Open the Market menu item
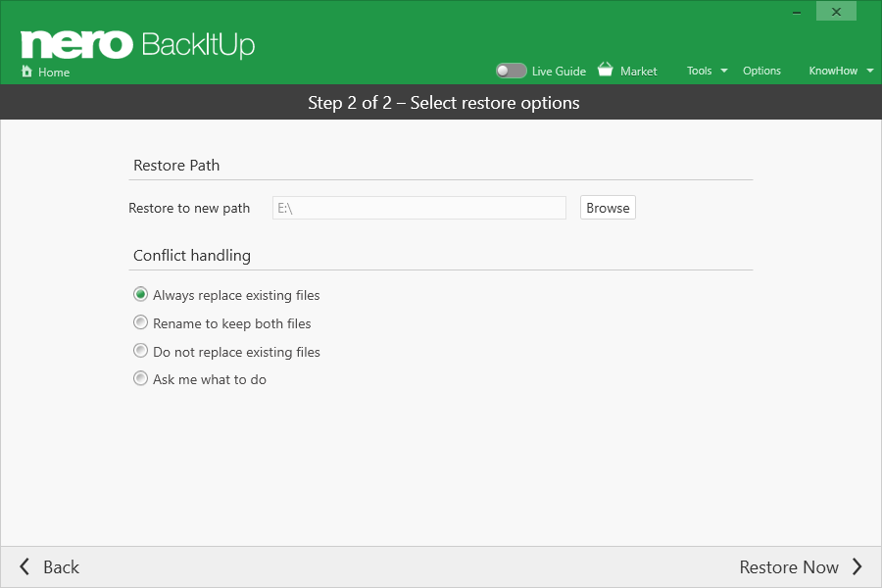Screen dimensions: 882x588 (638, 72)
